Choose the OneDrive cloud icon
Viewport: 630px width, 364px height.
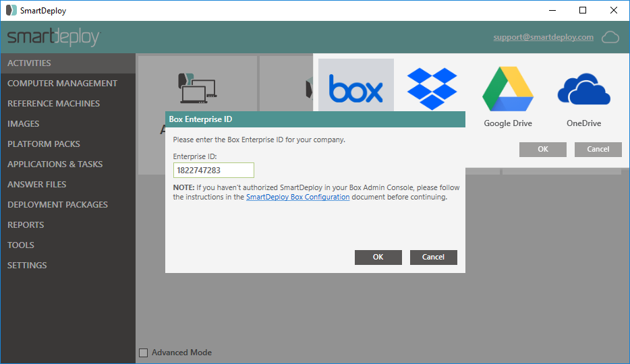coord(583,89)
